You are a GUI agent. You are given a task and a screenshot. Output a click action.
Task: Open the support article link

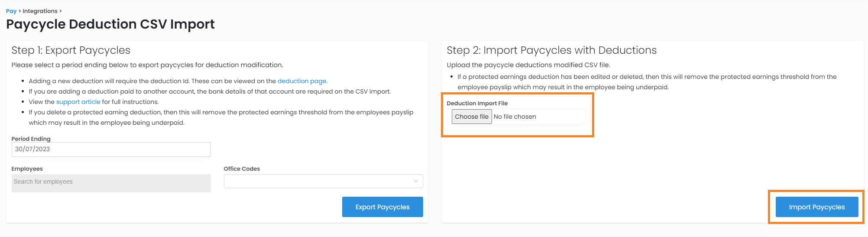78,102
